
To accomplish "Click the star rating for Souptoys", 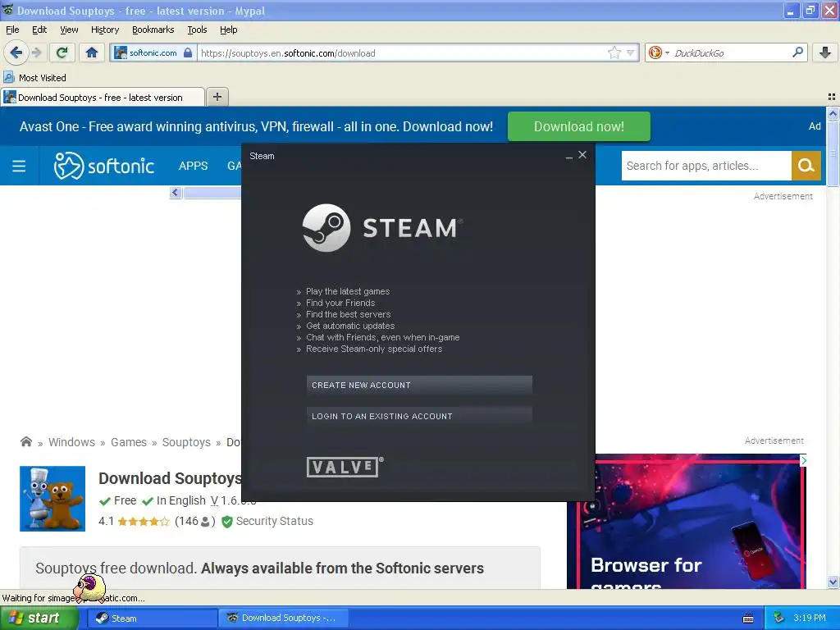I will pos(143,521).
